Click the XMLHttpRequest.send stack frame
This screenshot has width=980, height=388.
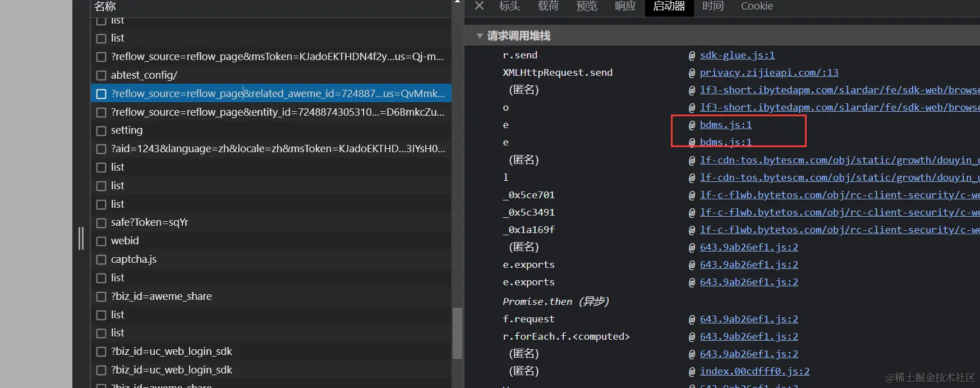(x=558, y=72)
